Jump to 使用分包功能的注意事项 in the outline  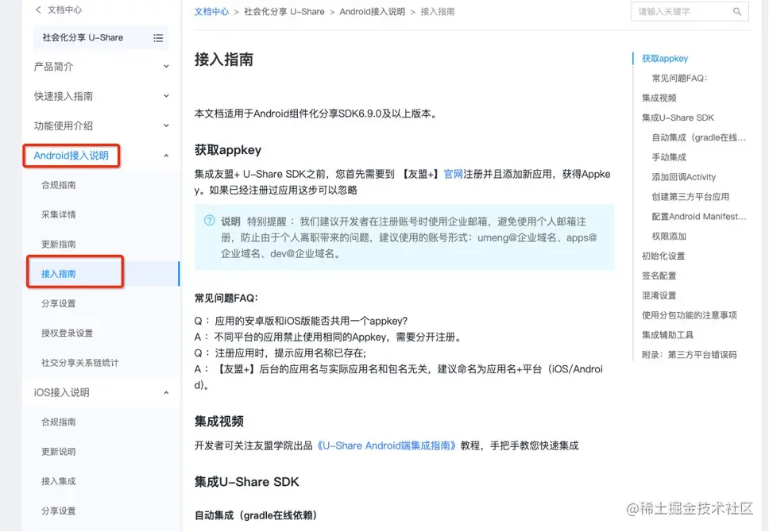[x=689, y=315]
